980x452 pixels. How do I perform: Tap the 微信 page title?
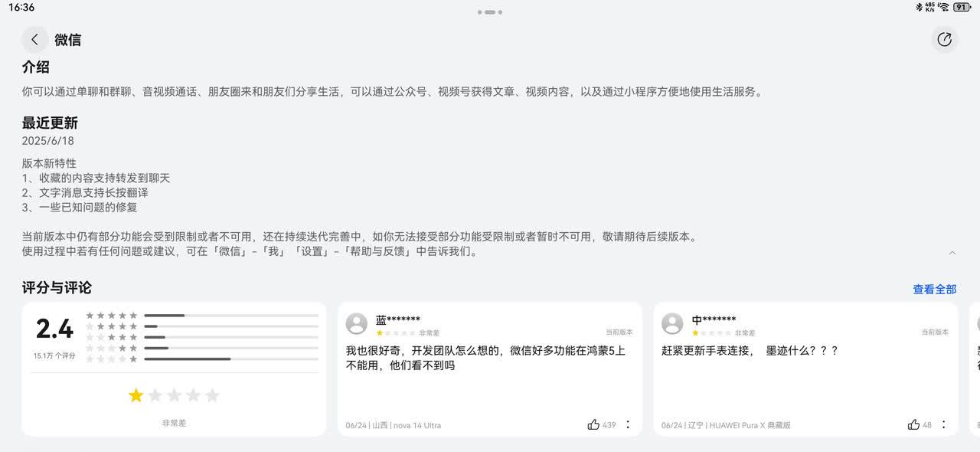(67, 40)
